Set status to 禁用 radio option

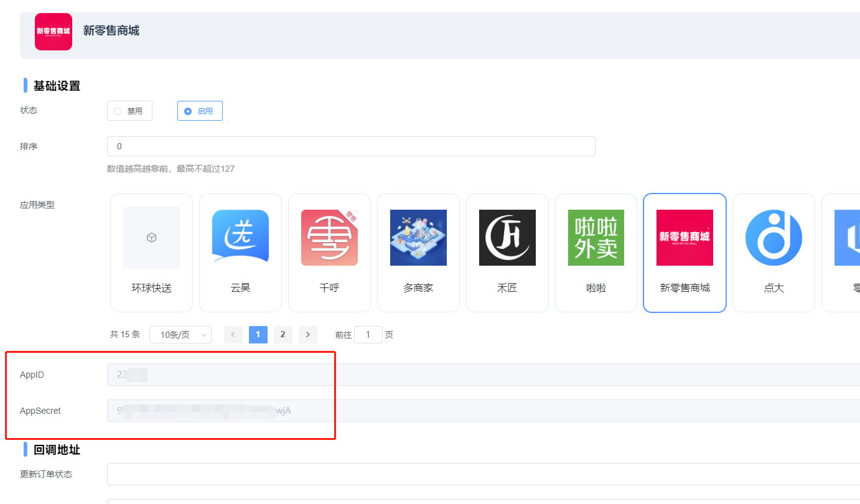[129, 111]
